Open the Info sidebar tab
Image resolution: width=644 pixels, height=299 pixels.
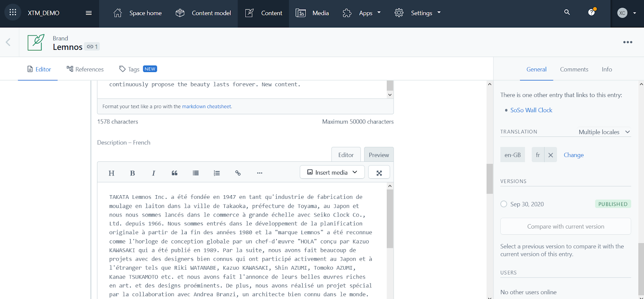tap(607, 69)
